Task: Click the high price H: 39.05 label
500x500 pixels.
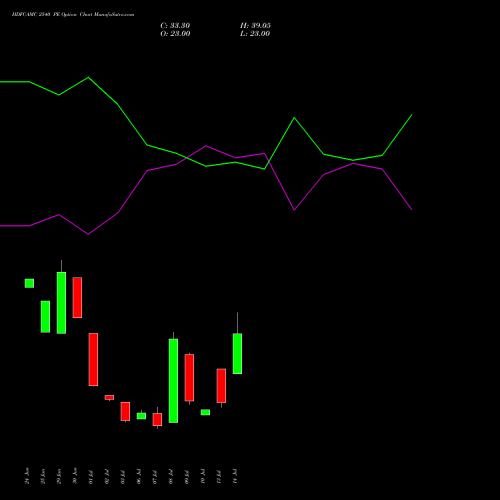Action: pos(255,26)
